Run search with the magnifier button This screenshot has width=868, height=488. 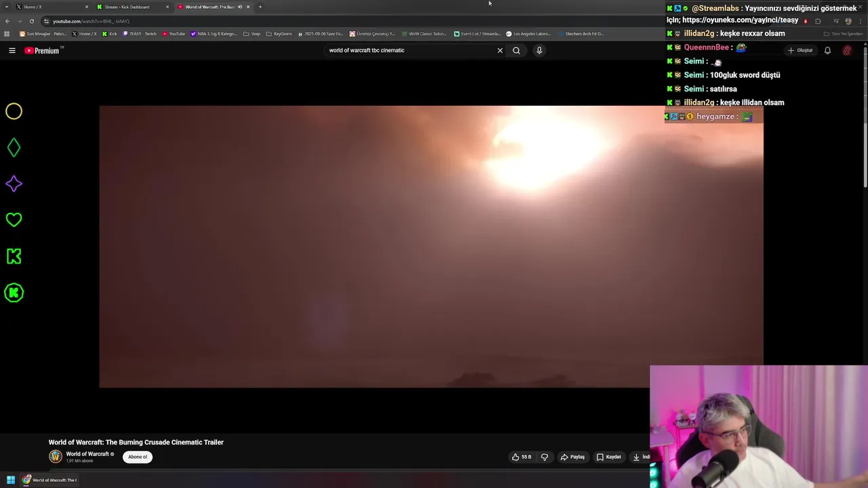pos(516,50)
